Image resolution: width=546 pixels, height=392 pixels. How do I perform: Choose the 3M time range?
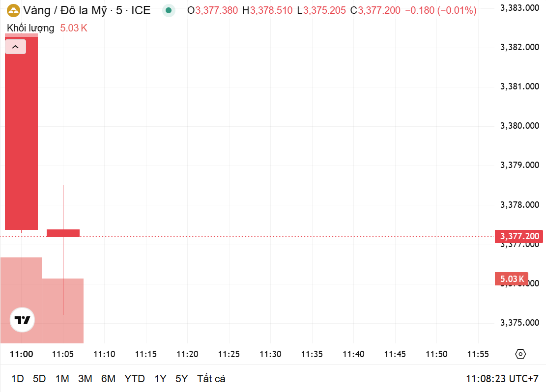[85, 378]
